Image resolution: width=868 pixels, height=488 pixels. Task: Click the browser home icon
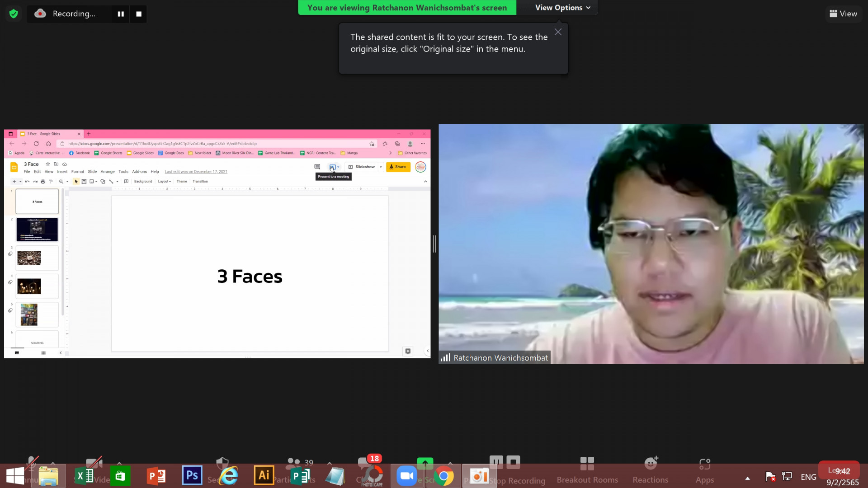48,144
